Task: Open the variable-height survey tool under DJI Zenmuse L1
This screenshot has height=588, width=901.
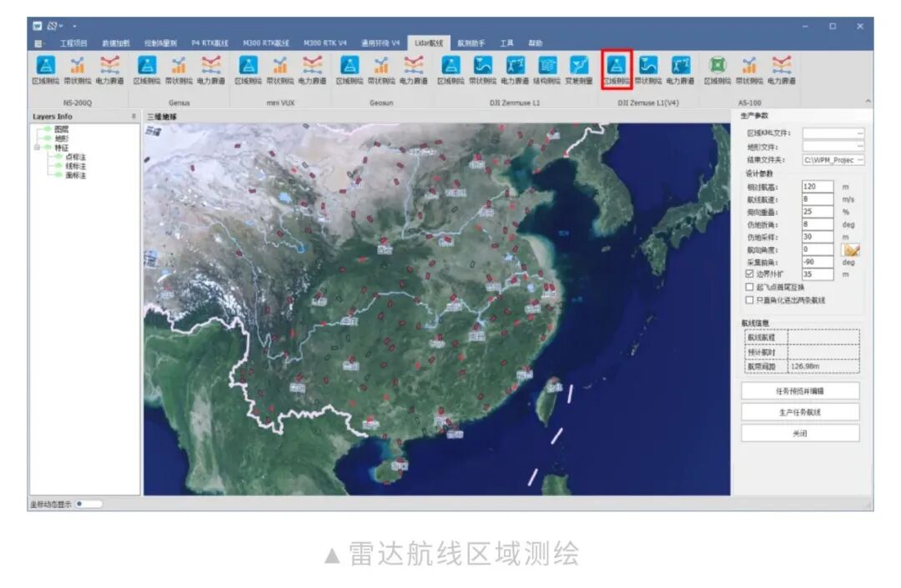Action: (579, 70)
